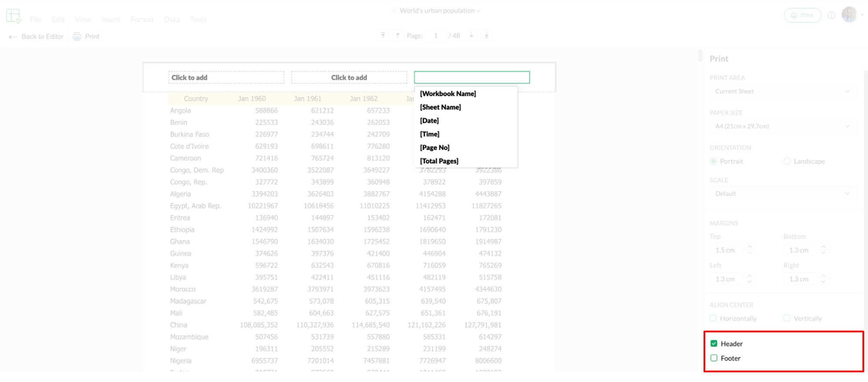Click the Zoho Sheet app logo

[x=13, y=16]
